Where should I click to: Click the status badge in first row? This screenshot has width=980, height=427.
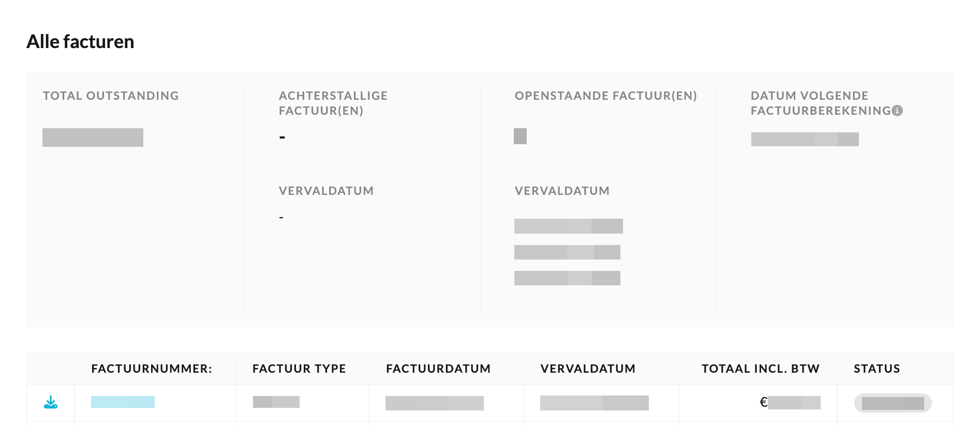pos(893,403)
